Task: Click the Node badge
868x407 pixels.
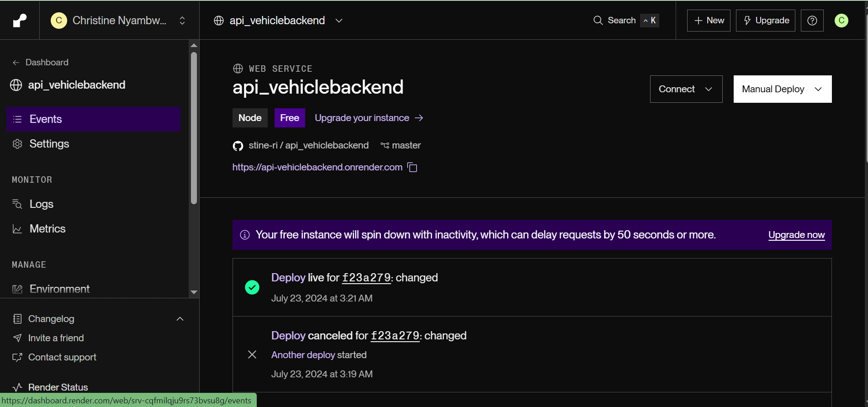Action: (250, 118)
